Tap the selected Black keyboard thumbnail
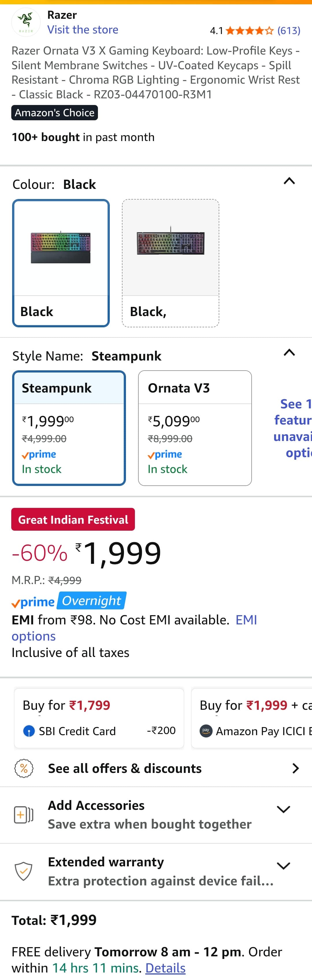Screen dimensions: 312x980 61,248
